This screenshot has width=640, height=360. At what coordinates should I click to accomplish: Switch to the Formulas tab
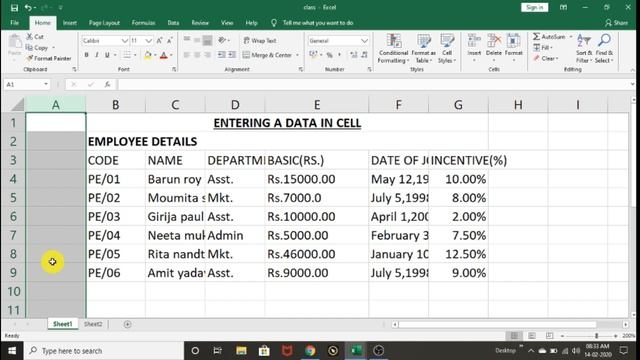coord(143,23)
